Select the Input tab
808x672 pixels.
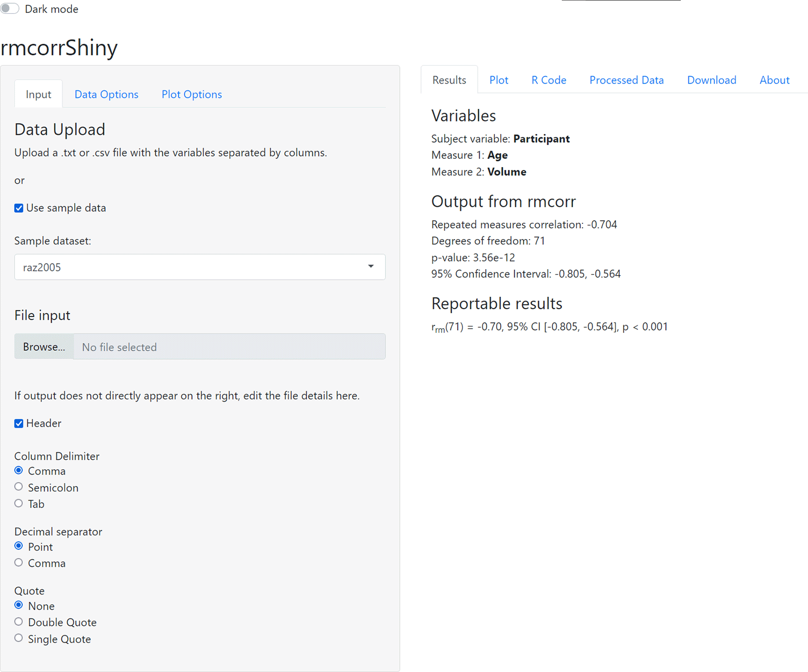point(38,94)
